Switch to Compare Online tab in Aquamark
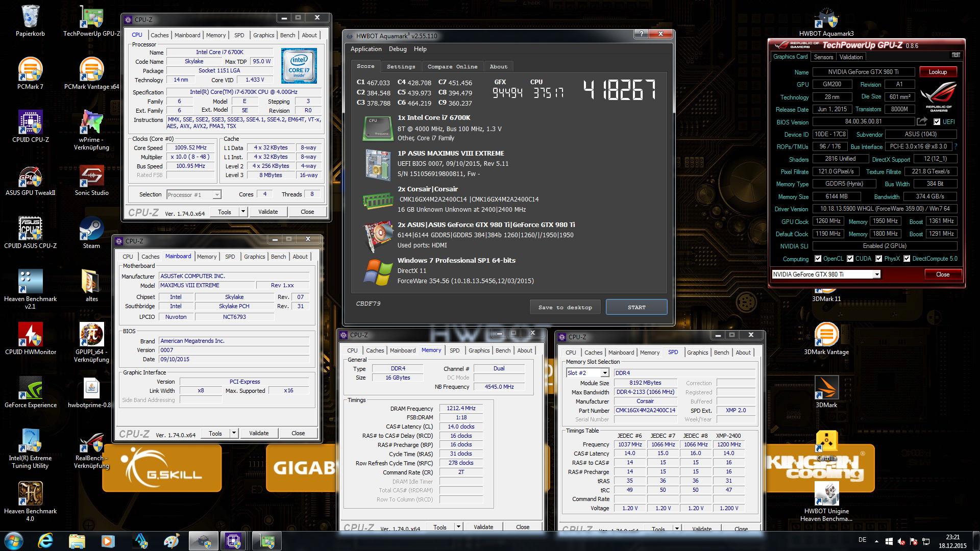Viewport: 980px width, 551px height. [452, 67]
